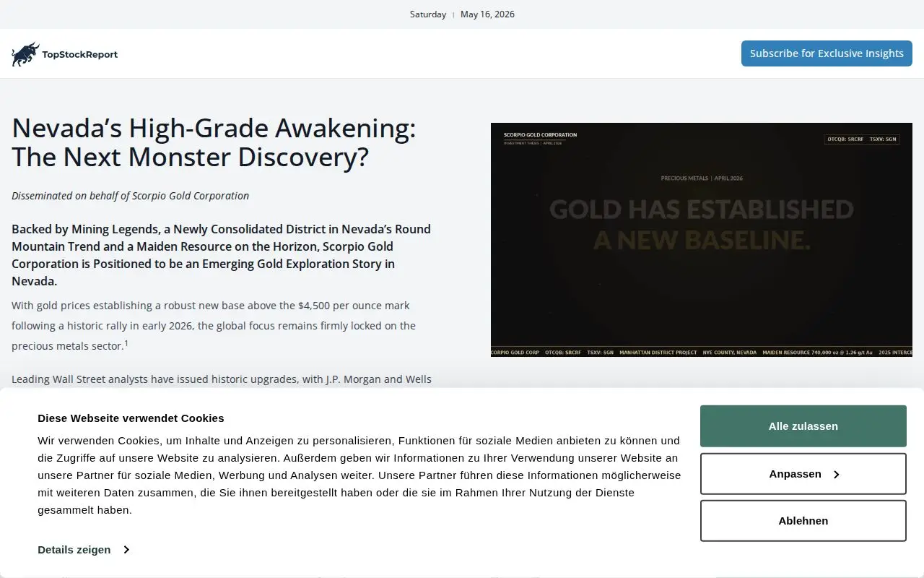This screenshot has height=578, width=924.
Task: Click the May 16, 2026 date
Action: click(487, 14)
